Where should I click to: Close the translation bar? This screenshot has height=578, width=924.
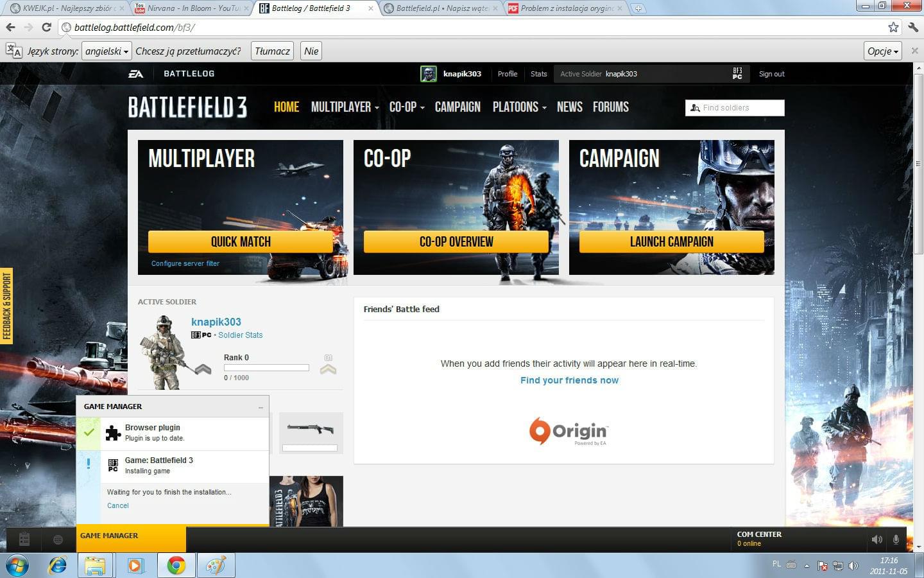coord(915,51)
